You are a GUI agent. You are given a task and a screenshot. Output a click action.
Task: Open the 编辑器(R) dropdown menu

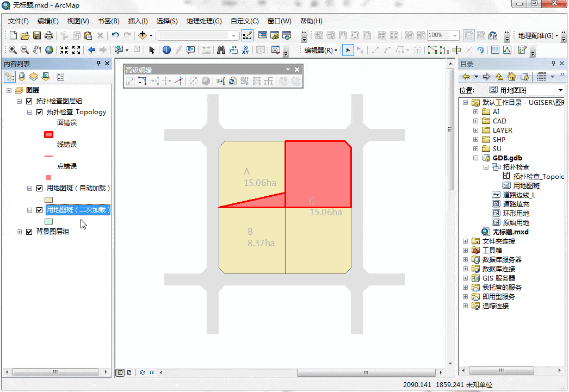[321, 51]
